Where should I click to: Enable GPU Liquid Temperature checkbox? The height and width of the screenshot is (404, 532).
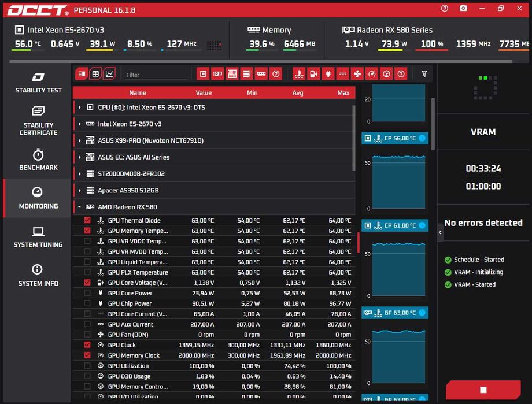(x=87, y=262)
